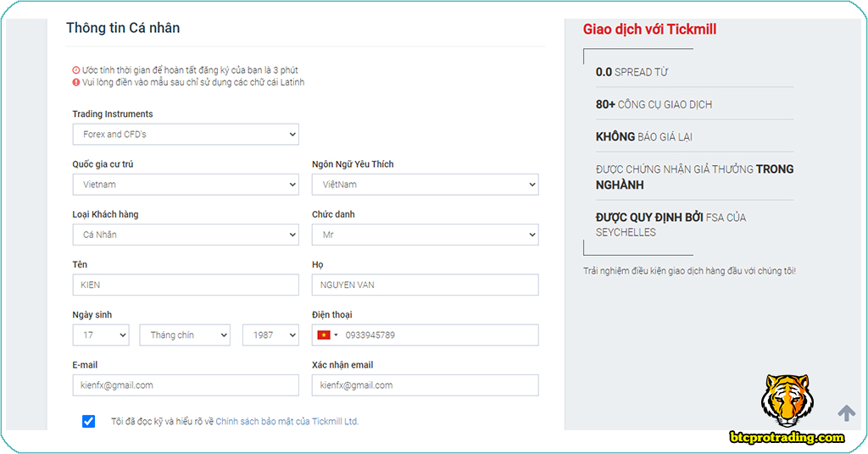The height and width of the screenshot is (454, 868).
Task: Click the clock icon beside estimated time notice
Action: [76, 70]
